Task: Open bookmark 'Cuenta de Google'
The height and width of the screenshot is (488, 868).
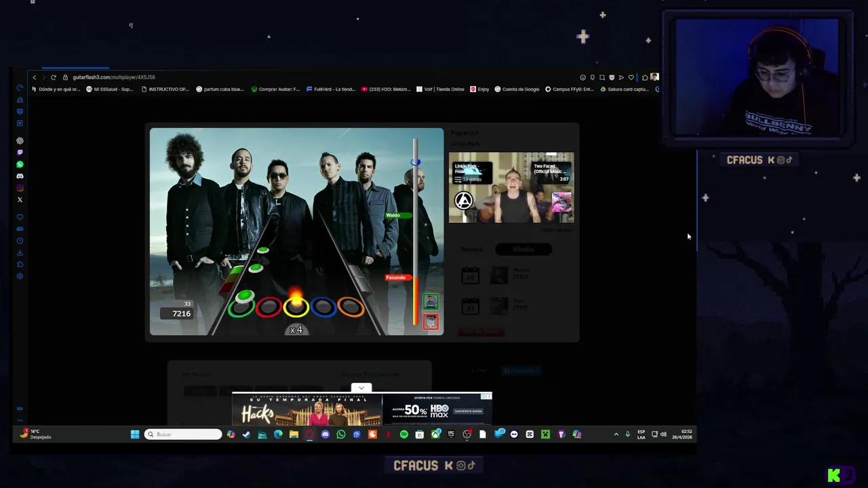Action: click(x=517, y=89)
